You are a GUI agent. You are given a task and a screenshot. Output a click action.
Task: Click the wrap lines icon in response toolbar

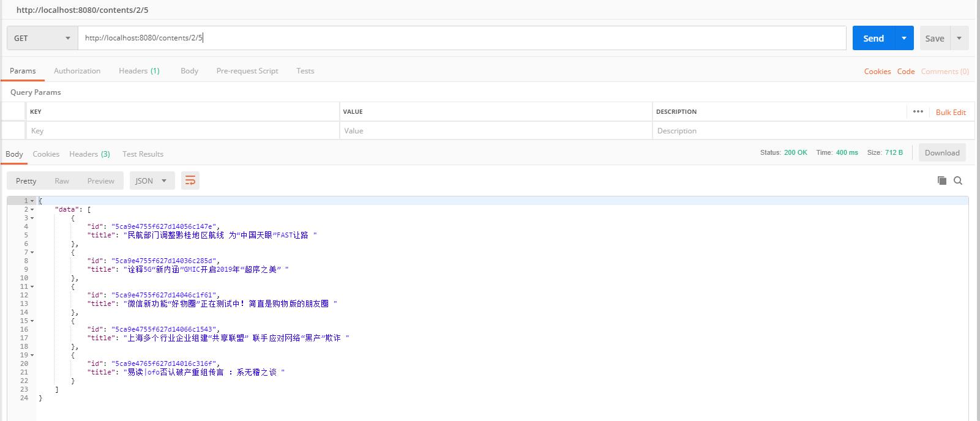coord(190,181)
